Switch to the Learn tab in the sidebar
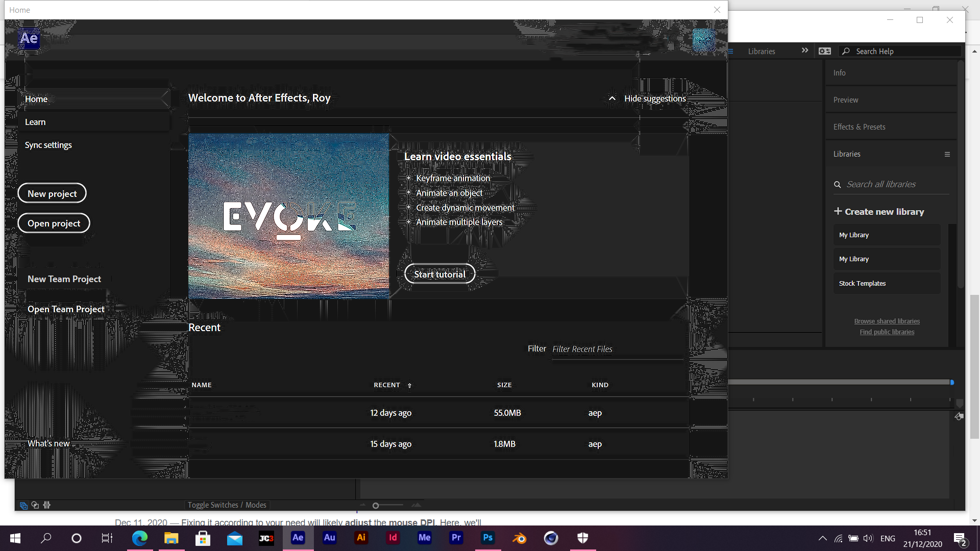Screen dimensions: 980x551 tap(35, 121)
